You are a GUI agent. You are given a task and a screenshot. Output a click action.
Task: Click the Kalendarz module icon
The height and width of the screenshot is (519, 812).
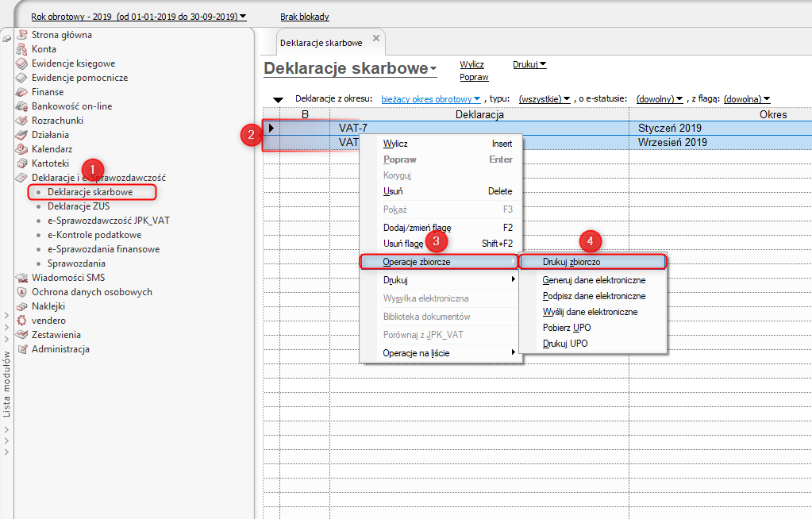[21, 149]
